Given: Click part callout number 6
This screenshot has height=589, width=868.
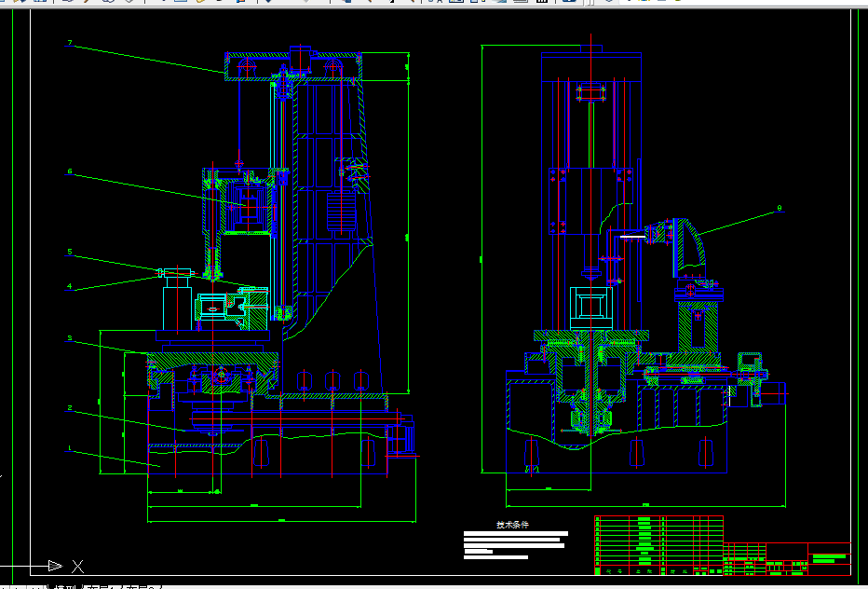Looking at the screenshot, I should [x=70, y=171].
